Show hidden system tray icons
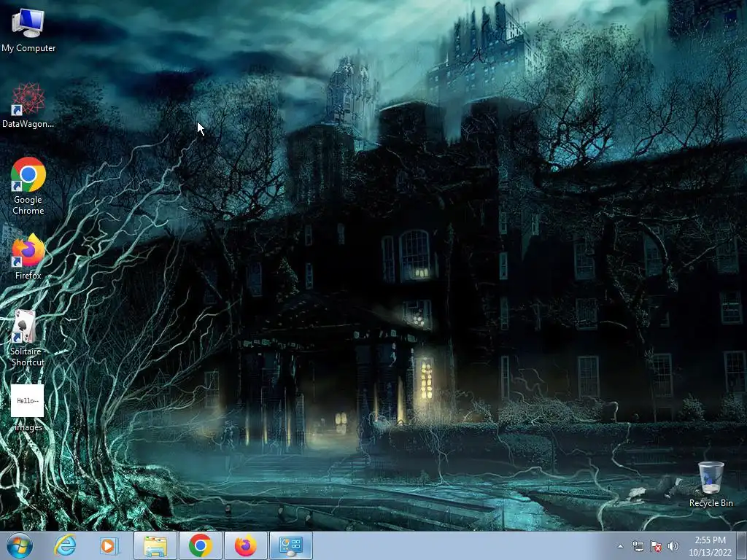 [x=620, y=546]
